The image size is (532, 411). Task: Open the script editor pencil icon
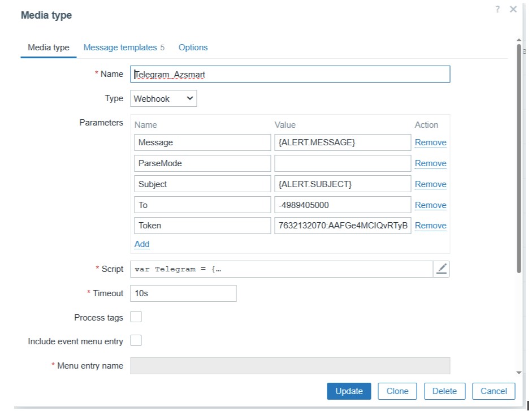pyautogui.click(x=442, y=270)
